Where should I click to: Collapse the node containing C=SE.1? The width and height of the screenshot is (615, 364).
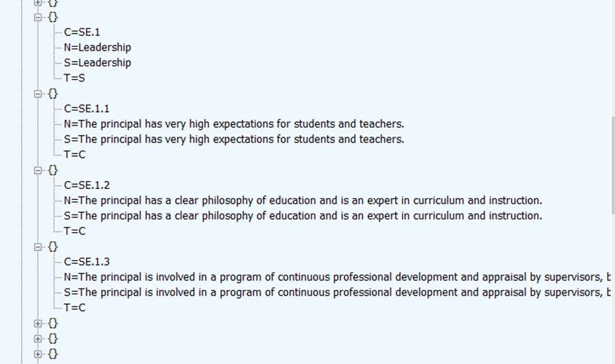(38, 17)
